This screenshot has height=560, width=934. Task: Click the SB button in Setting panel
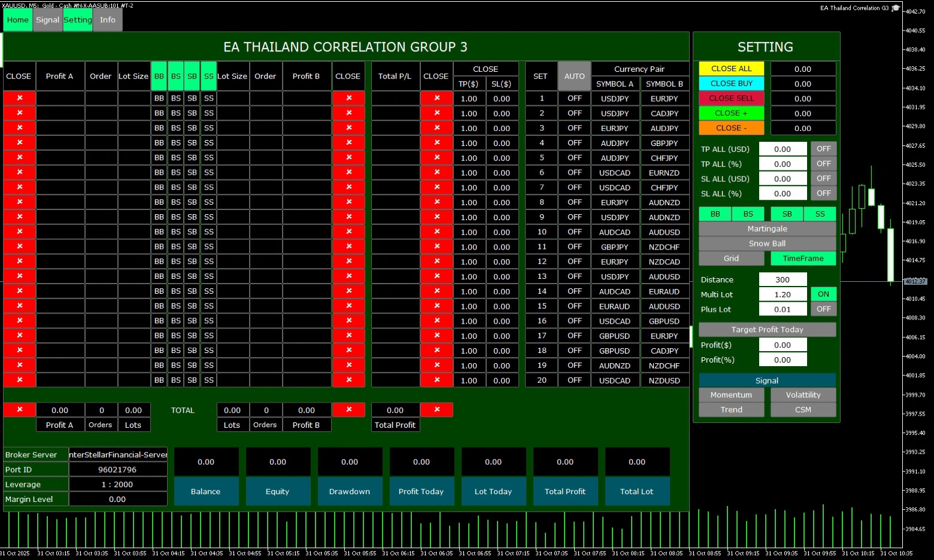coord(787,214)
